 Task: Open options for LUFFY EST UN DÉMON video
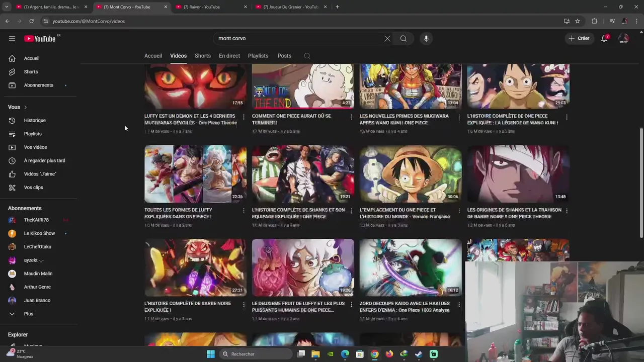244,117
